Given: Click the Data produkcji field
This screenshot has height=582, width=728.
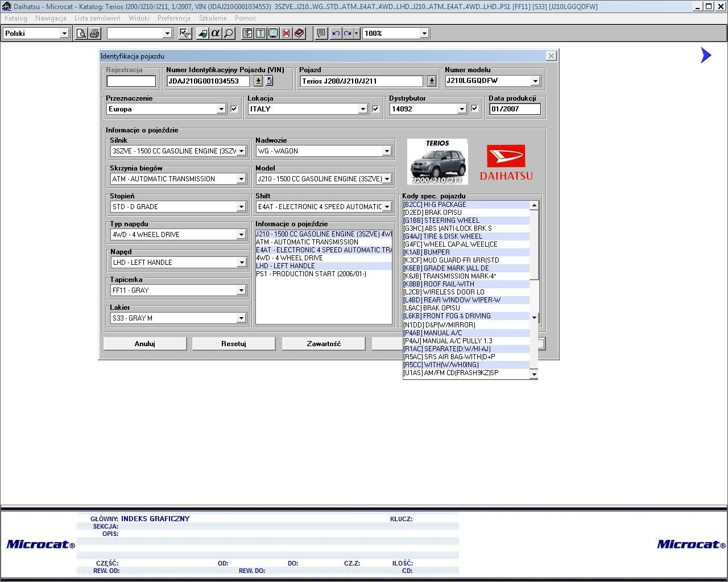Looking at the screenshot, I should (x=515, y=109).
